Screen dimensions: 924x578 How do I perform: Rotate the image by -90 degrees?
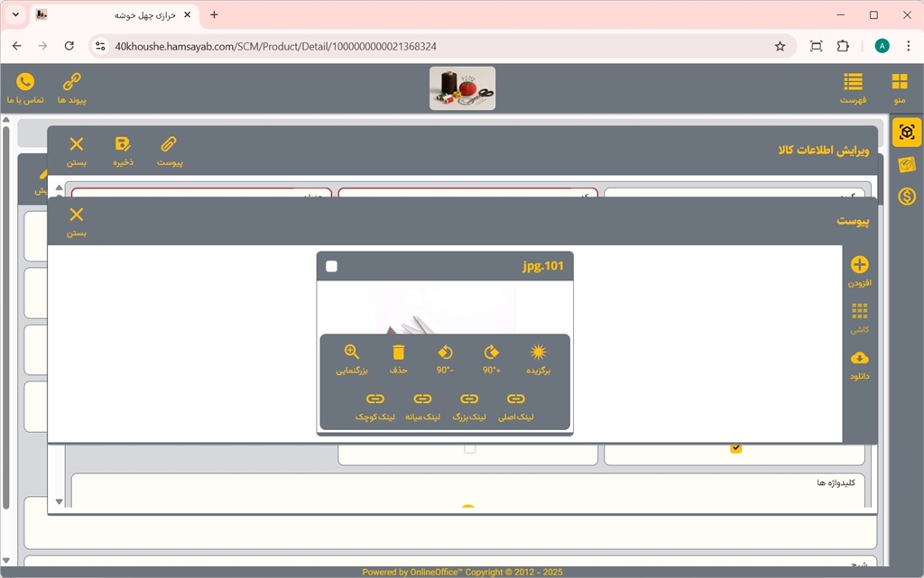coord(445,353)
